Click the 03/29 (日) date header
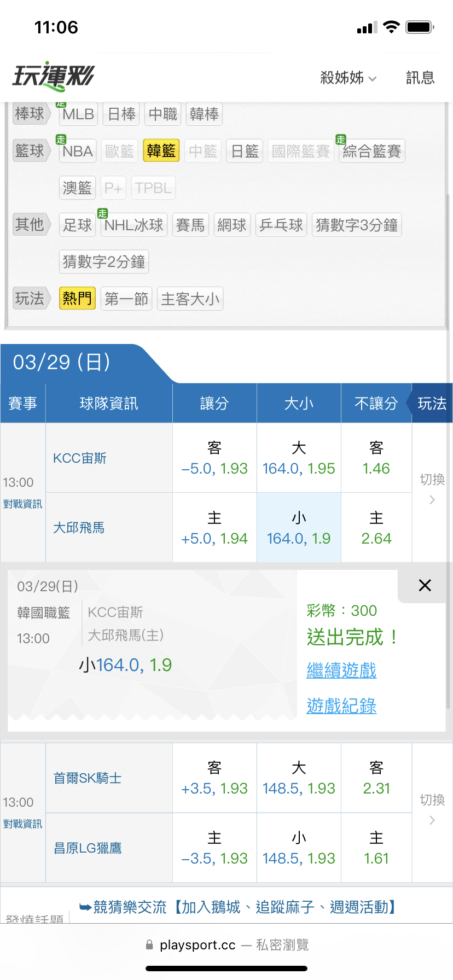Viewport: 453px width, 980px height. pos(61,362)
